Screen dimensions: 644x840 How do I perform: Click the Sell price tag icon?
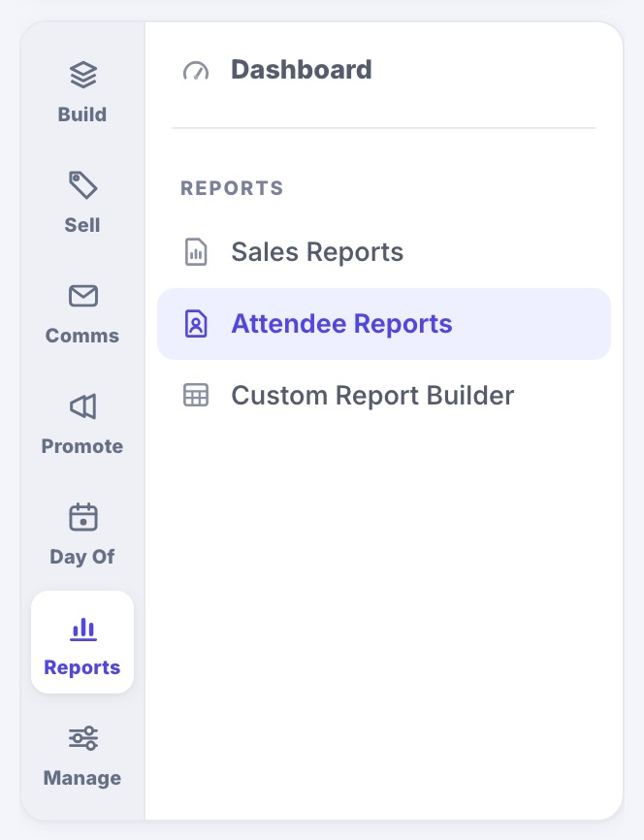(83, 185)
